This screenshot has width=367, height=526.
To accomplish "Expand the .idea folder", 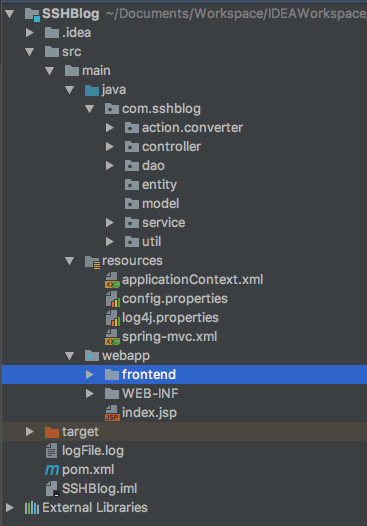I will tap(30, 33).
